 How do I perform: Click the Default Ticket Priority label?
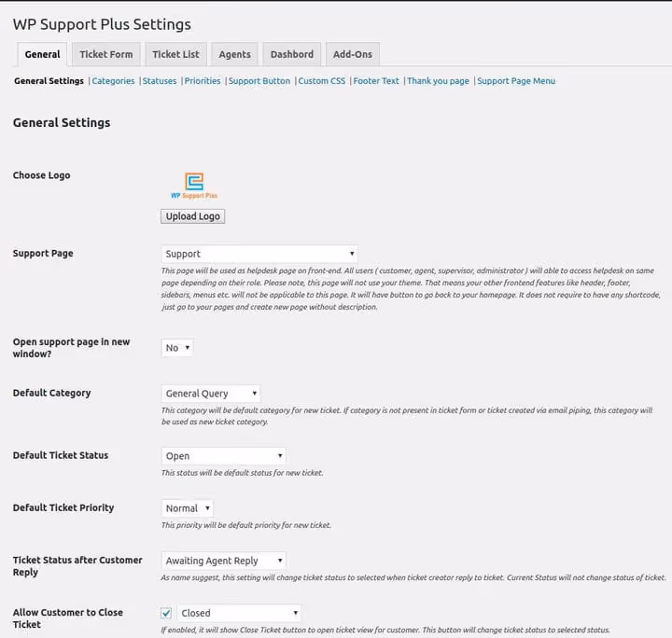point(63,507)
